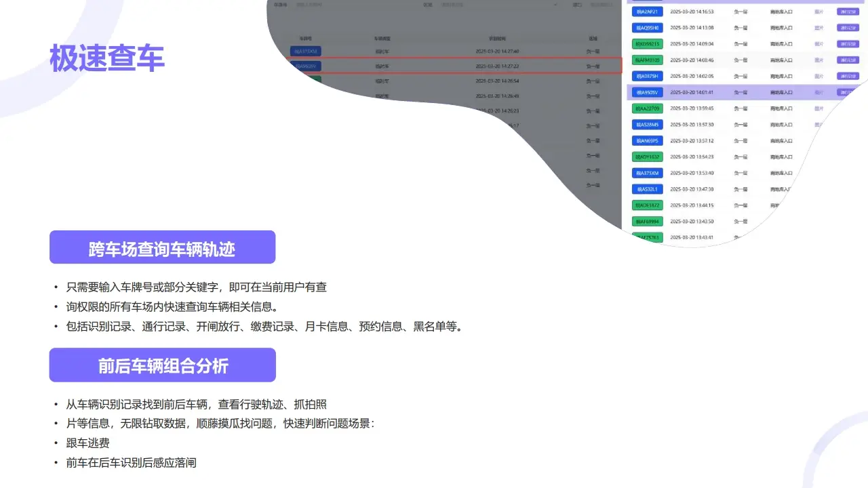The height and width of the screenshot is (488, 868).
Task: Click the 前后车辆组合分析 section header
Action: pos(162,365)
